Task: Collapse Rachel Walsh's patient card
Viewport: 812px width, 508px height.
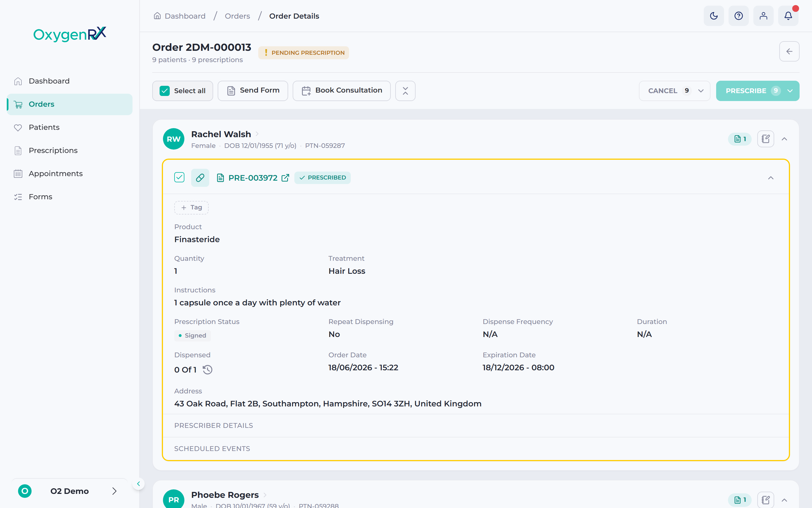Action: (x=784, y=139)
